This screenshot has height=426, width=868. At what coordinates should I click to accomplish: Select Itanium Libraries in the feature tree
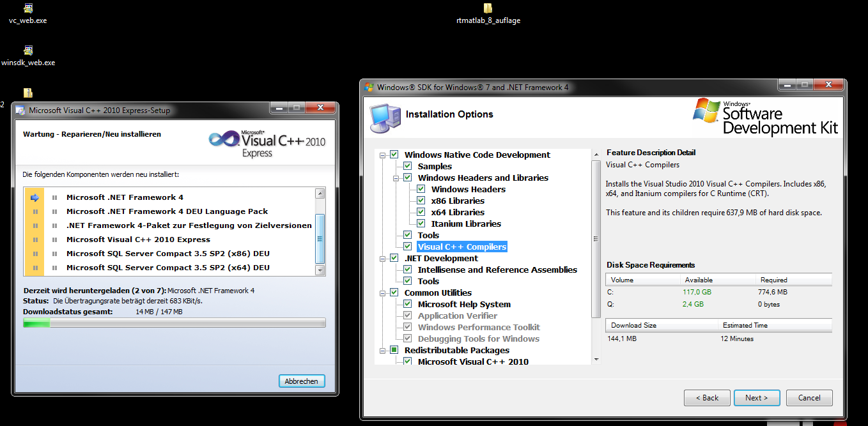465,224
